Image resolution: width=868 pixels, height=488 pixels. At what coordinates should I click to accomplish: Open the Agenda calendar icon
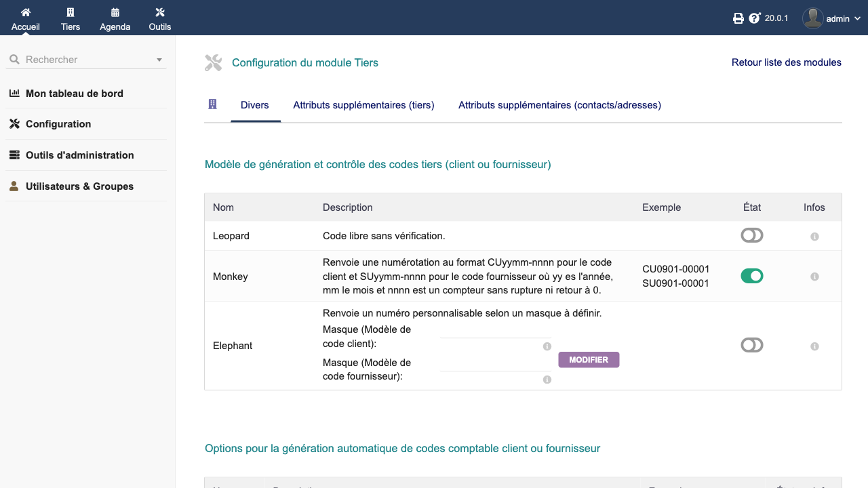coord(115,12)
